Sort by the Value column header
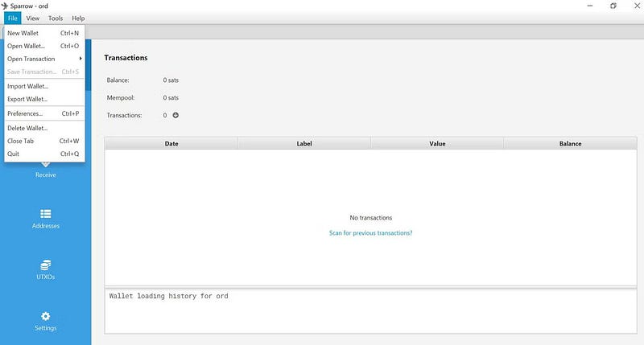This screenshot has height=345, width=644. (437, 144)
